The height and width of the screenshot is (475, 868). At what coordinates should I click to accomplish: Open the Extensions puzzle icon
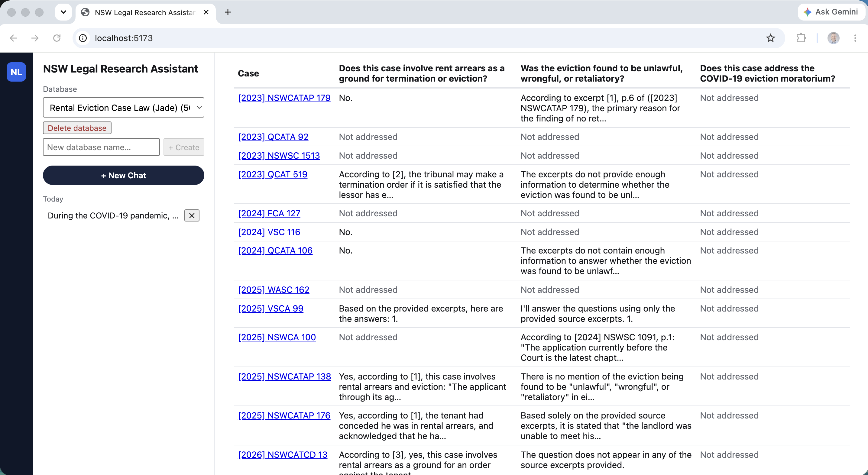pyautogui.click(x=801, y=38)
